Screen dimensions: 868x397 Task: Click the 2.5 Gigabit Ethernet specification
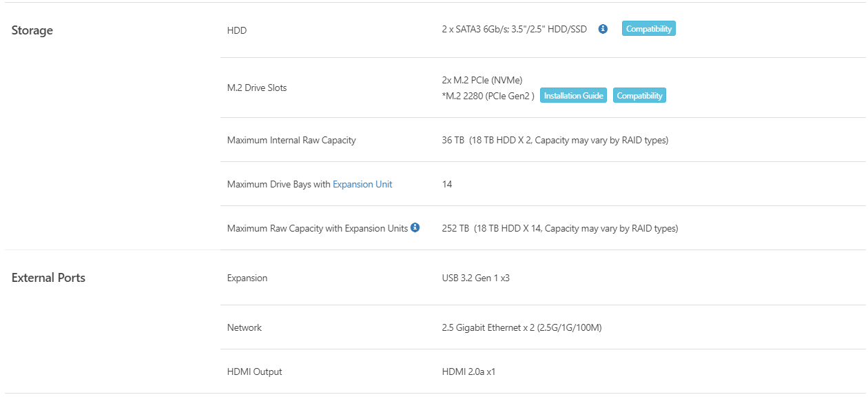coord(521,327)
